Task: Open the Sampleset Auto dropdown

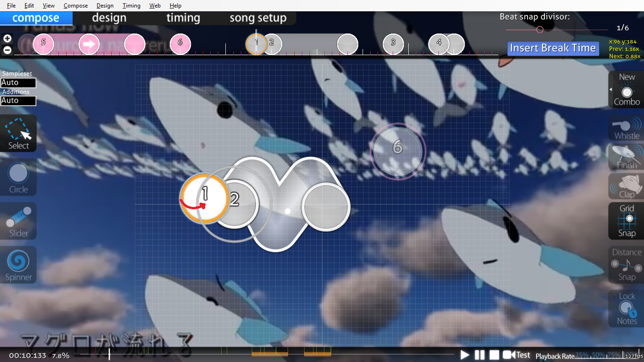Action: pos(18,82)
